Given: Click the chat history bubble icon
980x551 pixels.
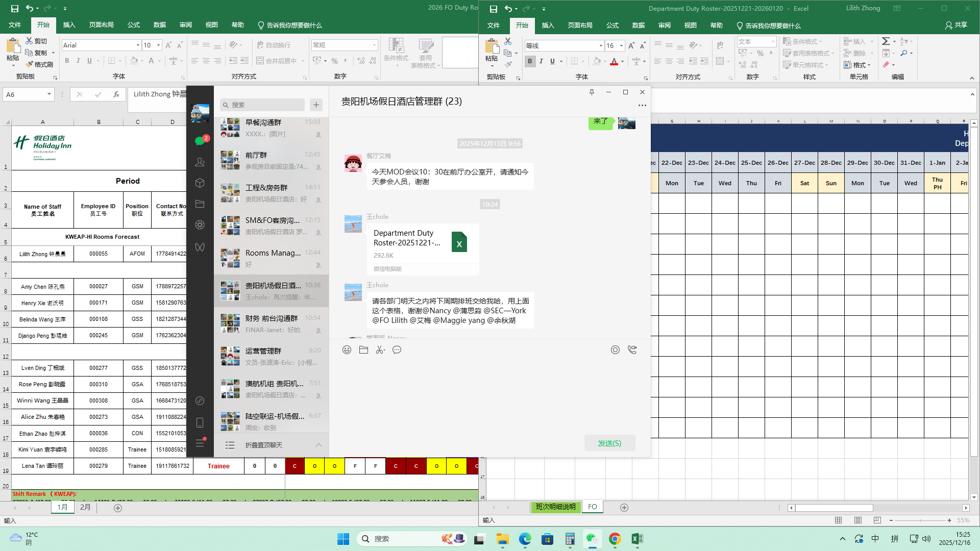Looking at the screenshot, I should [x=397, y=350].
